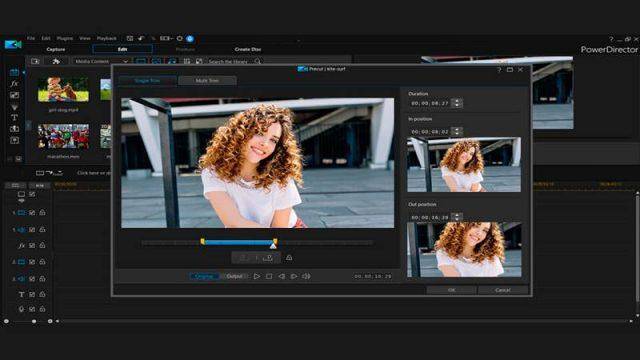Toggle the audio track 1 enable checkbox
Screen dimensions: 640x360
32,230
